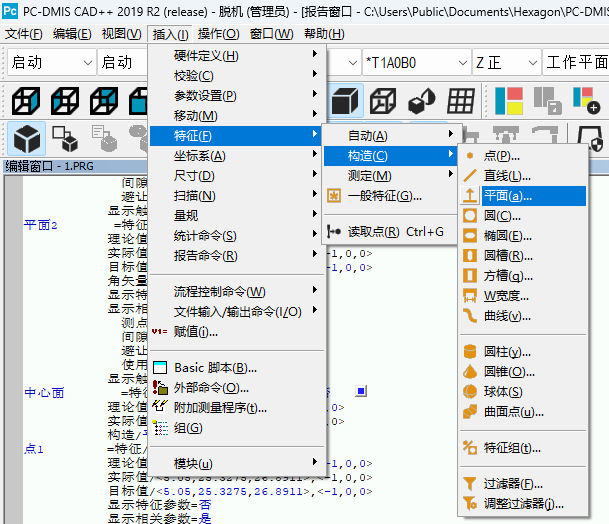Click the 过滤器(F) filter icon
The image size is (609, 524).
(470, 484)
